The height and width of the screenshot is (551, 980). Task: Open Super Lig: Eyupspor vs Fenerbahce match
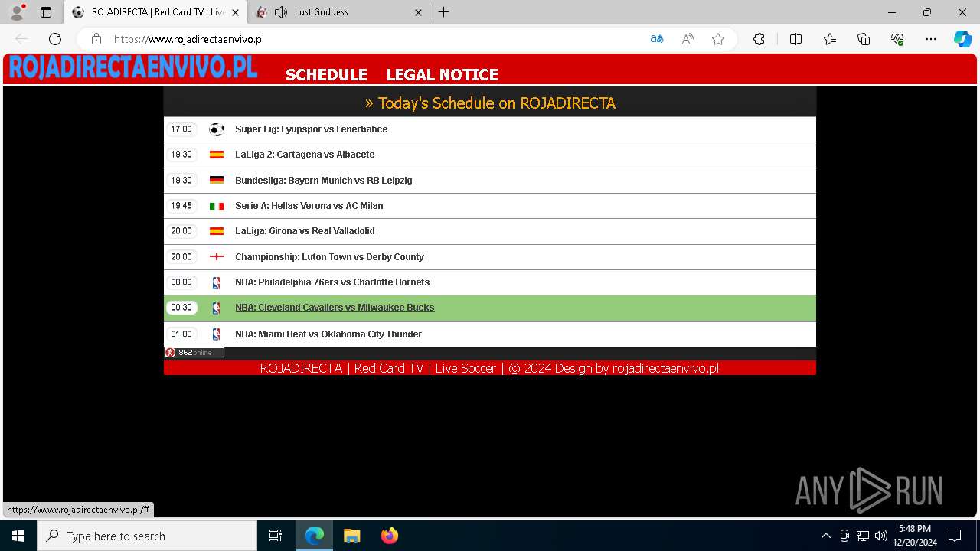(311, 129)
